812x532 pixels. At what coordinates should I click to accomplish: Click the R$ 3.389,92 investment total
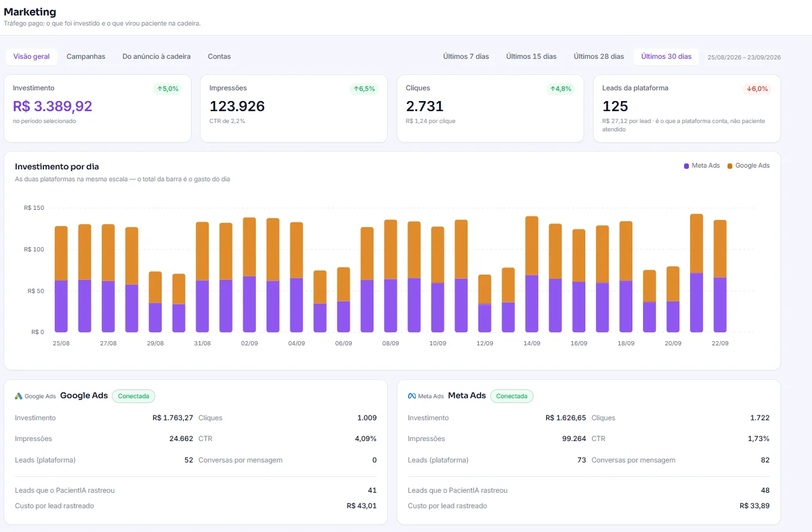(x=52, y=106)
